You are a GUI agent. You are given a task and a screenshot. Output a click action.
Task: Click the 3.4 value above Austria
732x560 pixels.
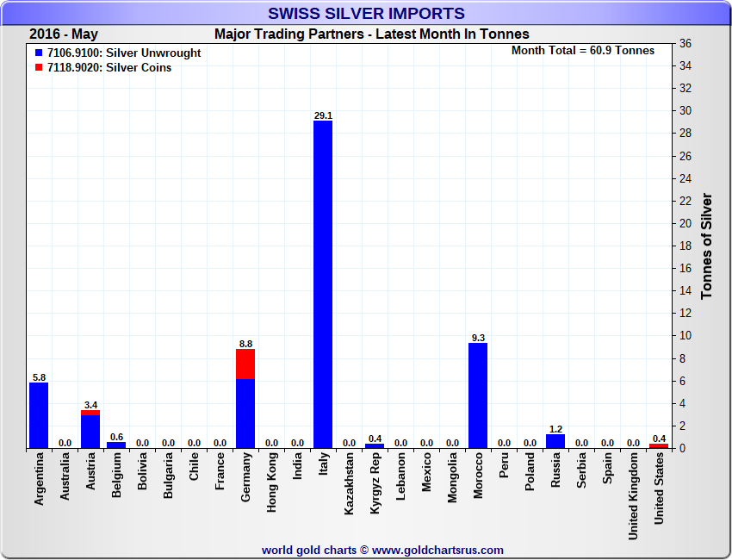pos(90,405)
